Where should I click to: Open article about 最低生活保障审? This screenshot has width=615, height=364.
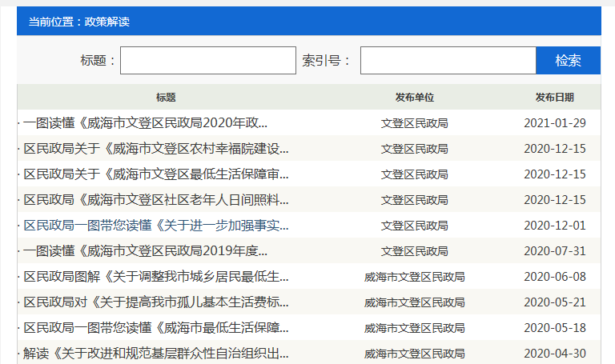[x=156, y=174]
